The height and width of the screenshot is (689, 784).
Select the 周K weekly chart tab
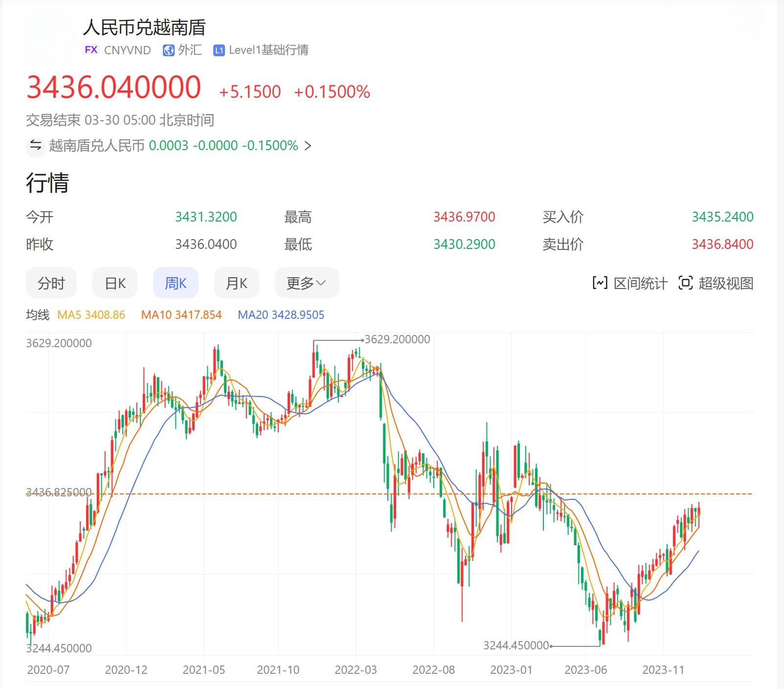point(176,283)
